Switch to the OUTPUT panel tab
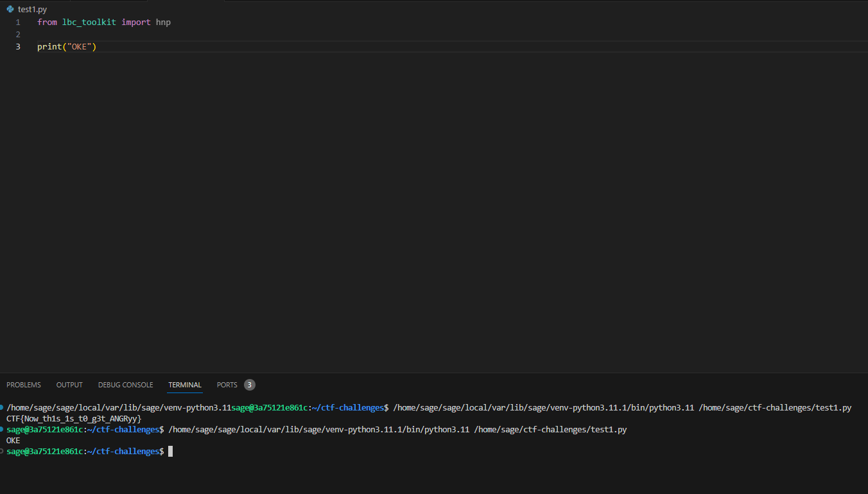Screen dimensions: 868x494 coord(69,385)
